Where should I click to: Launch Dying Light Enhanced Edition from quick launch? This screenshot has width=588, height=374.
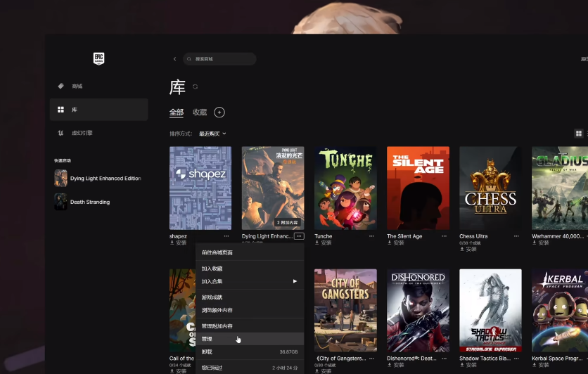(98, 179)
